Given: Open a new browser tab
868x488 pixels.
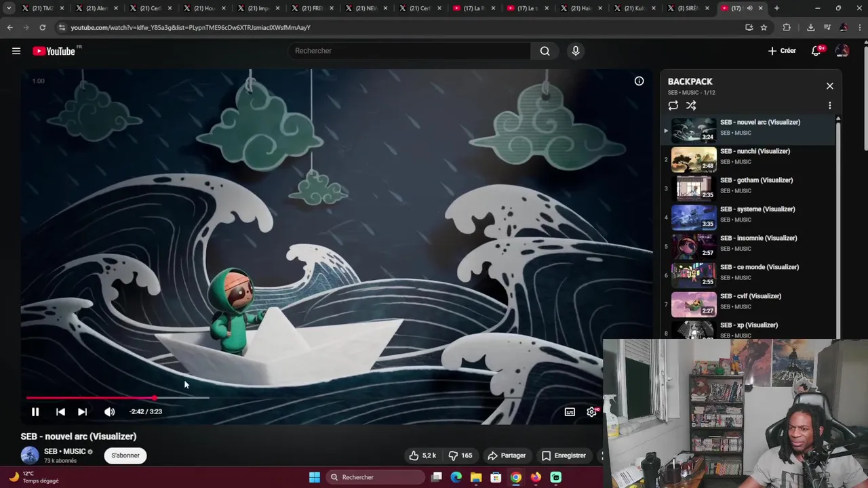Looking at the screenshot, I should coord(776,8).
